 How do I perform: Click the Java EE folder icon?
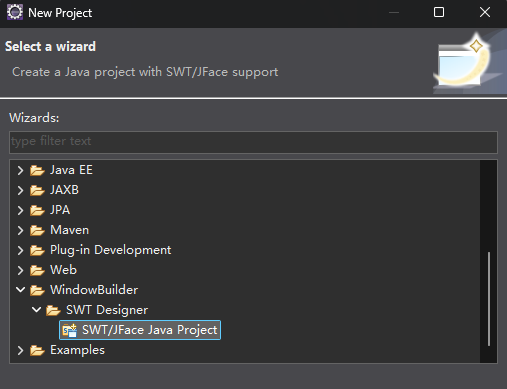(37, 170)
